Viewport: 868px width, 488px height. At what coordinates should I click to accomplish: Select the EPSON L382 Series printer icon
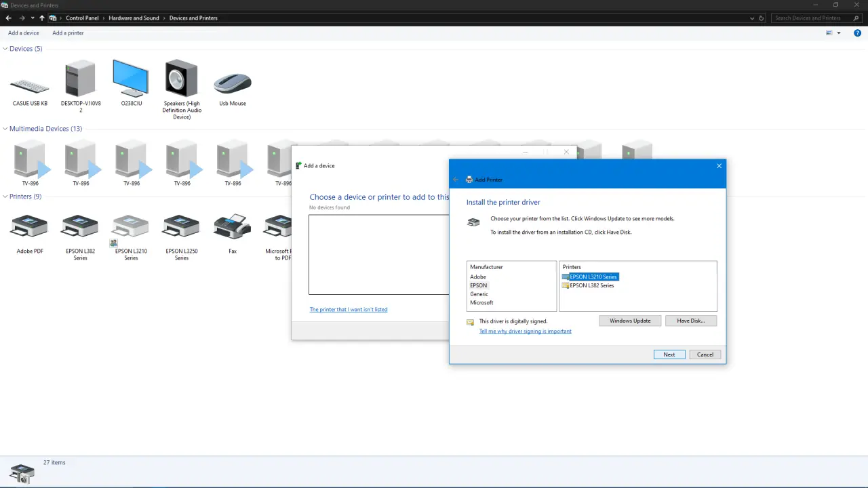81,236
